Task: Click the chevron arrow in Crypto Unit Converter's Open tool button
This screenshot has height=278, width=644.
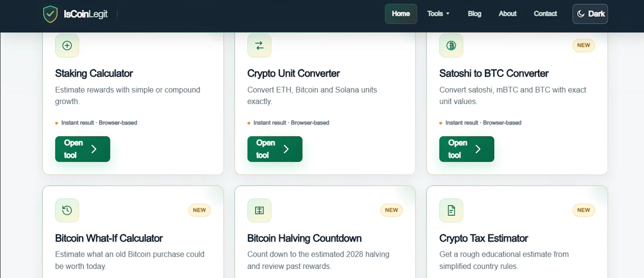Action: tap(286, 149)
